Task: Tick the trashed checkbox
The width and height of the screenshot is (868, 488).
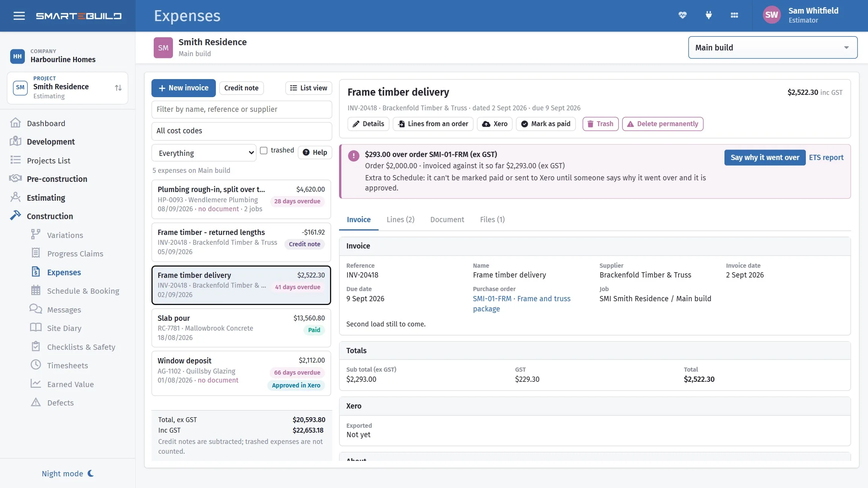Action: click(264, 150)
